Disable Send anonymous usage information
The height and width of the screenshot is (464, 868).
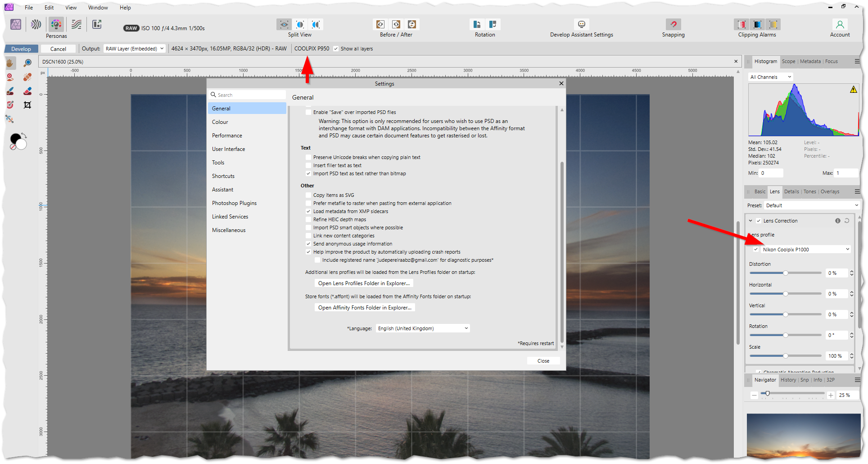[x=308, y=244]
